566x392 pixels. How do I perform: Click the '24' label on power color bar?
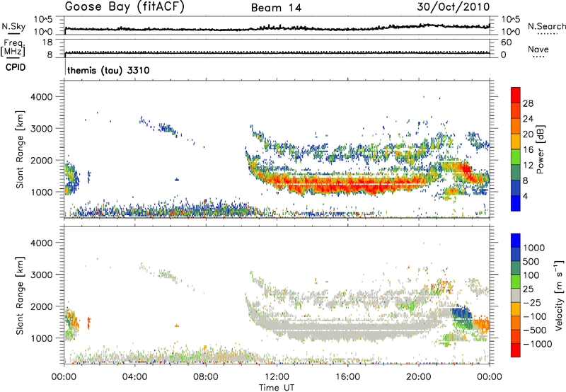point(528,119)
